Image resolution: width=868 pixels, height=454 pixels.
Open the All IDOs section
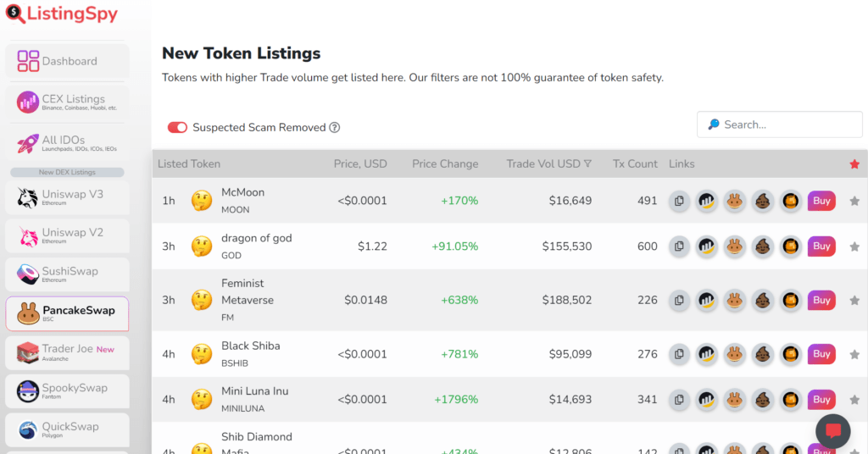[68, 143]
